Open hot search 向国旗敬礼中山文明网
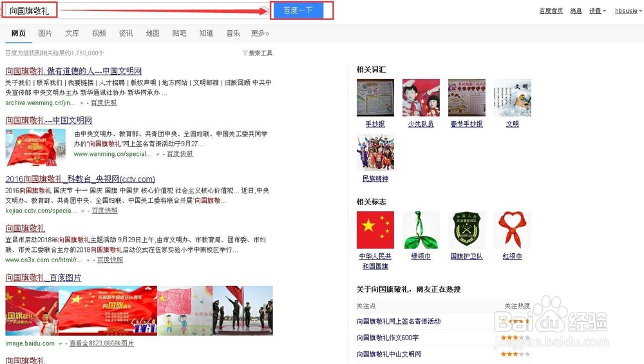Image resolution: width=644 pixels, height=364 pixels. pos(388,354)
